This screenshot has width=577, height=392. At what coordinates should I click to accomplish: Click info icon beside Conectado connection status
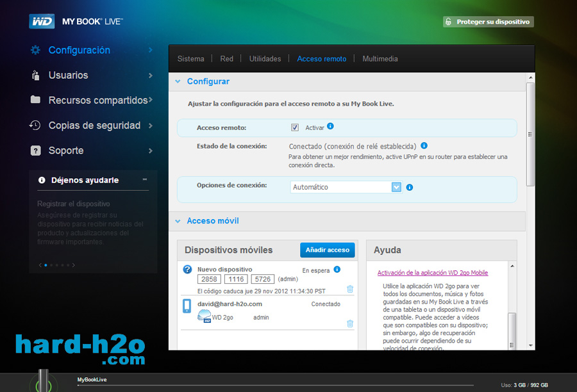click(x=424, y=145)
